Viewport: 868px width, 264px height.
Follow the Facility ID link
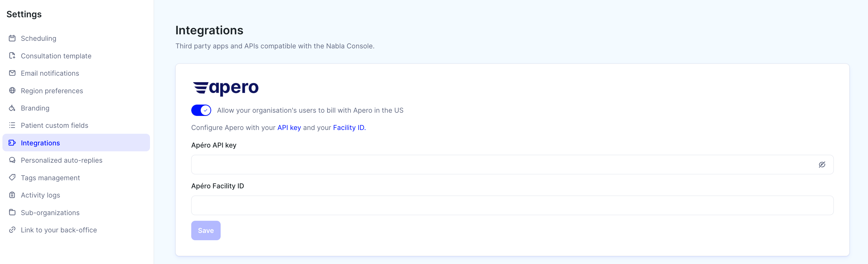click(x=349, y=128)
